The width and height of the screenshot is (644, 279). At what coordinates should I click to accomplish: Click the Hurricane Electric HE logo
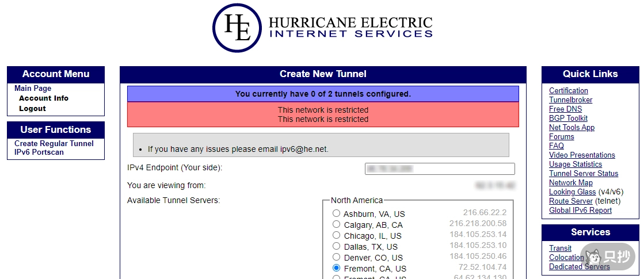coord(239,28)
